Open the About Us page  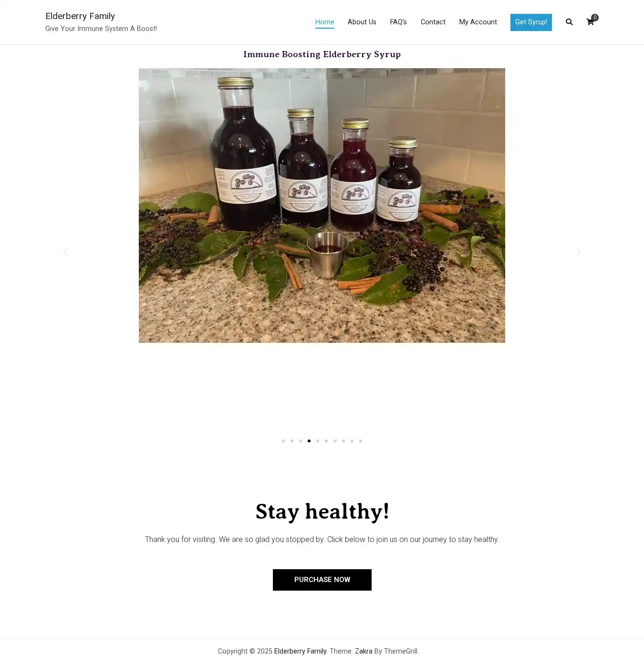click(362, 22)
